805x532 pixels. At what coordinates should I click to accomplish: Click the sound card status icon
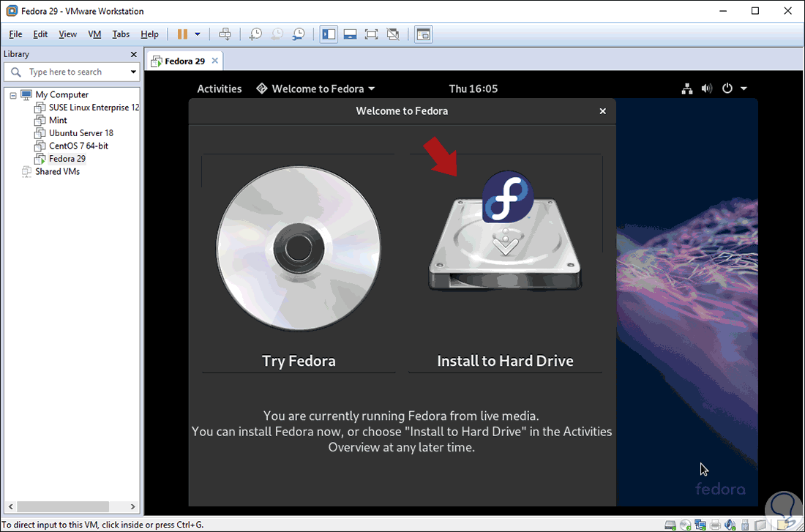tap(730, 524)
